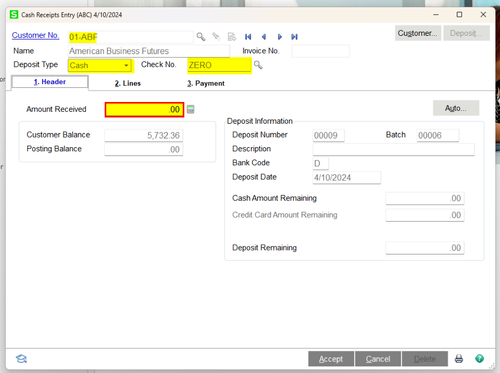The height and width of the screenshot is (373, 500).
Task: Click the Deposit Number field 00009
Action: (328, 135)
